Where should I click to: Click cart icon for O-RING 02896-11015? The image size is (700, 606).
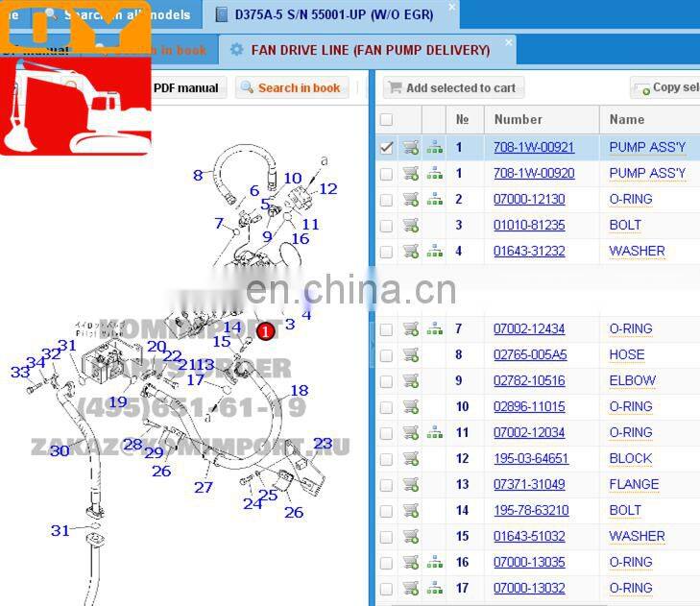tap(411, 407)
